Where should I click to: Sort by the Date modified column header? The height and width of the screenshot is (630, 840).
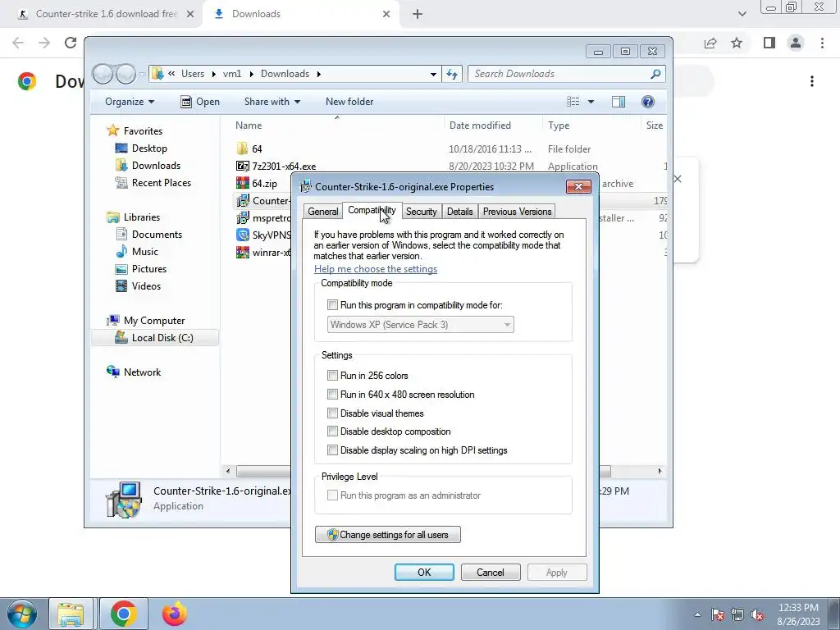[480, 126]
